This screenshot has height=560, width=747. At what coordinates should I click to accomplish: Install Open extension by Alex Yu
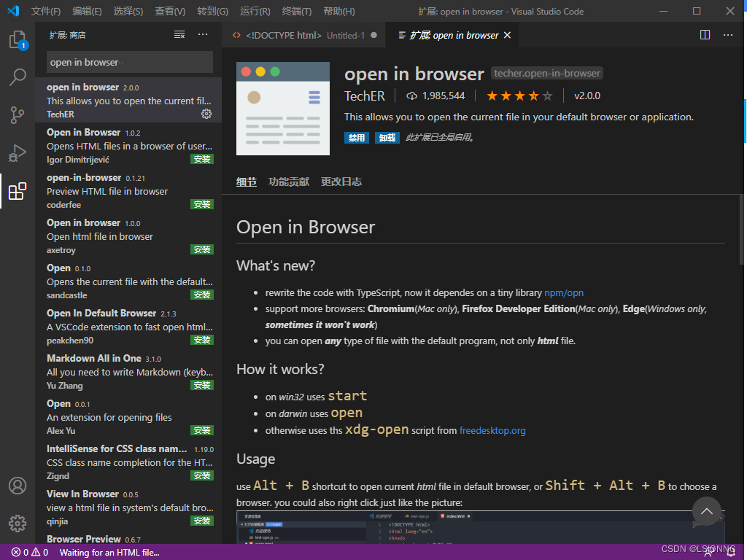click(x=202, y=430)
